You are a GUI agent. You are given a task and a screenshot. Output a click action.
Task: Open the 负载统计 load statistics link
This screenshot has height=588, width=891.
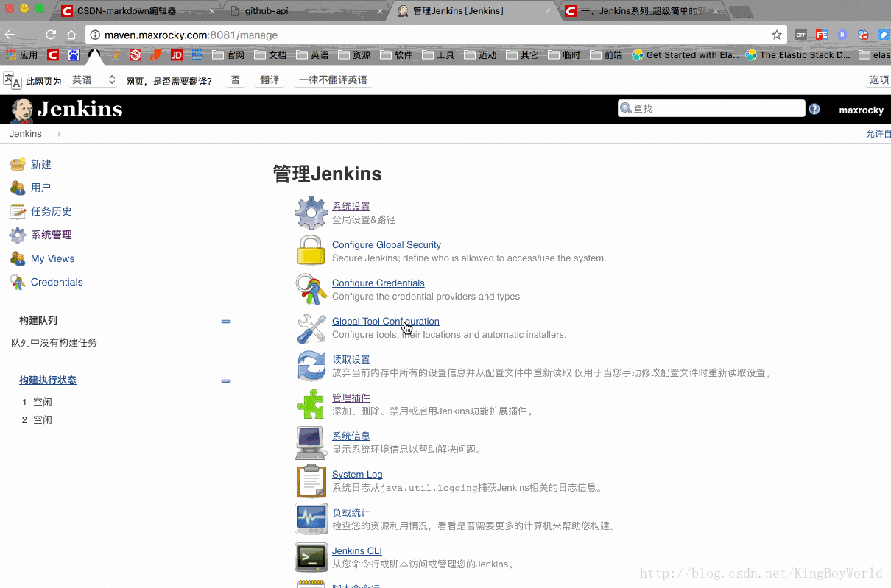(351, 512)
